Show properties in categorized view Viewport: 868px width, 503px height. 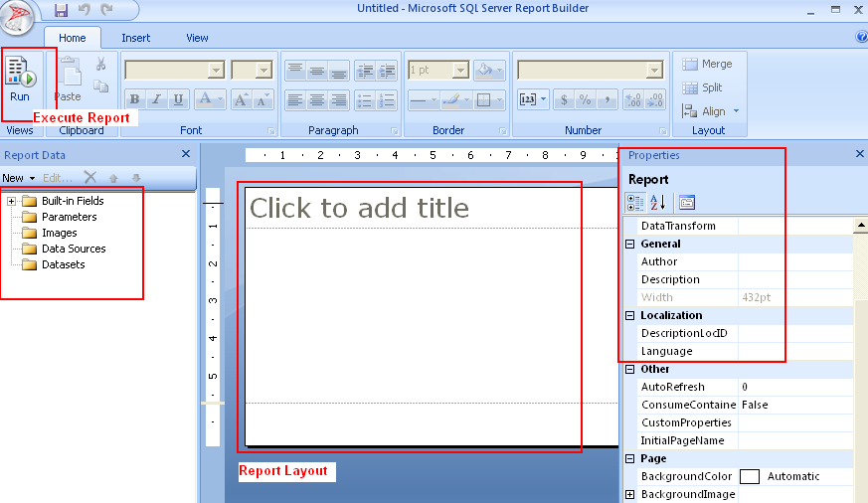tap(635, 203)
